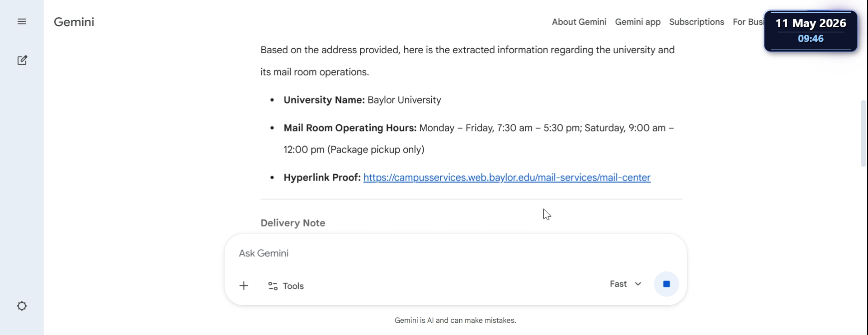This screenshot has height=335, width=868.
Task: Open the Tools menu in the prompt box
Action: (286, 286)
